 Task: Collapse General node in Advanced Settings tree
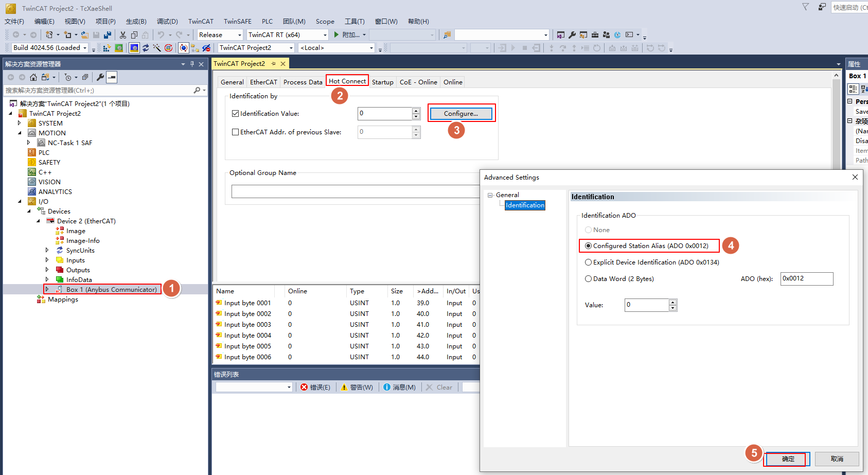coord(490,195)
